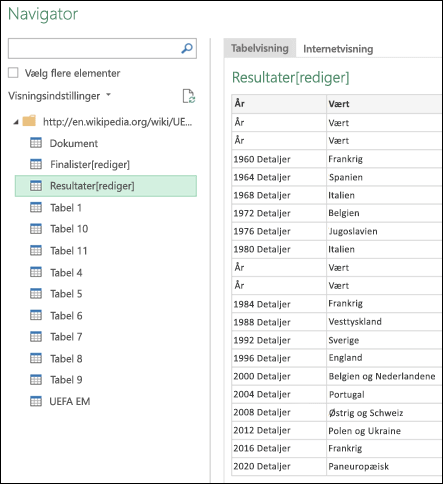
Task: Switch to the Internetvisning tab
Action: point(338,49)
